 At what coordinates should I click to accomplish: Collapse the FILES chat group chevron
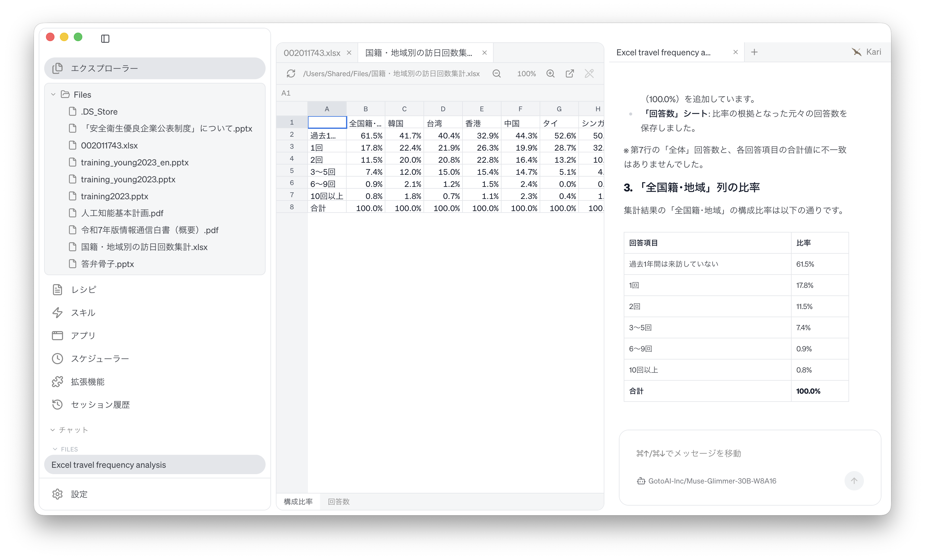coord(55,449)
